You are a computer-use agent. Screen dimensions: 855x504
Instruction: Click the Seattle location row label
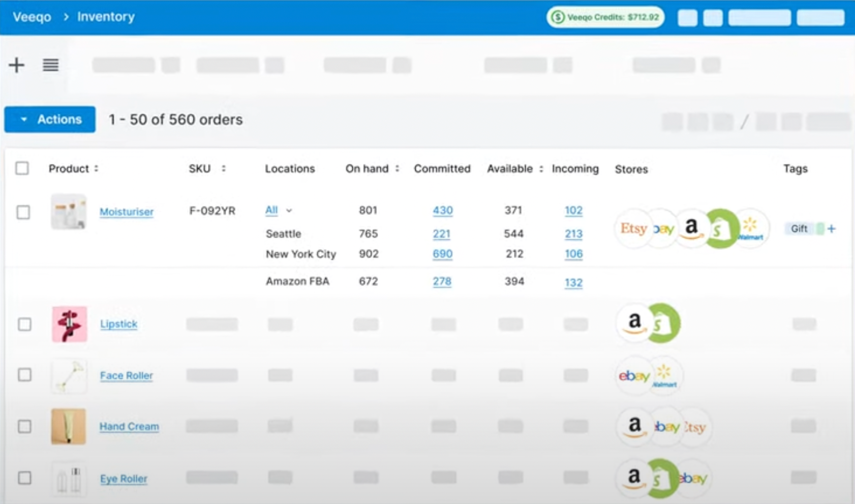[x=284, y=234]
